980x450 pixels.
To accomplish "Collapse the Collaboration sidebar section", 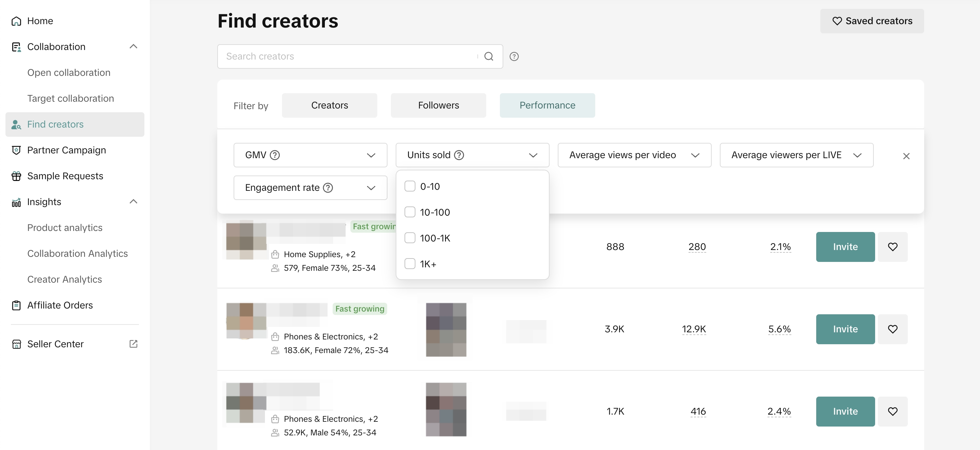I will 133,46.
